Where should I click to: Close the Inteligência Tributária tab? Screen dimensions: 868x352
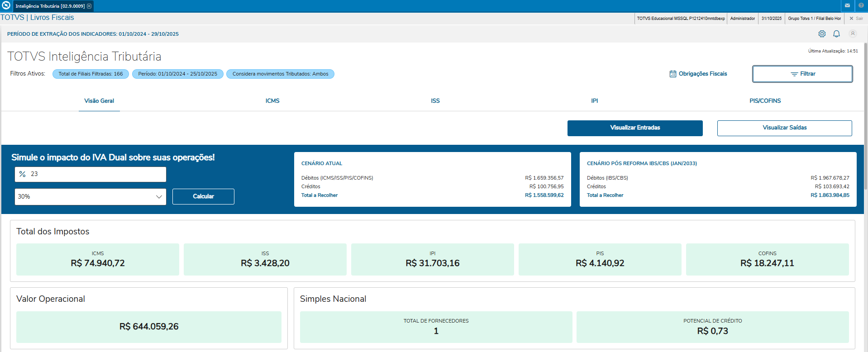pos(89,6)
